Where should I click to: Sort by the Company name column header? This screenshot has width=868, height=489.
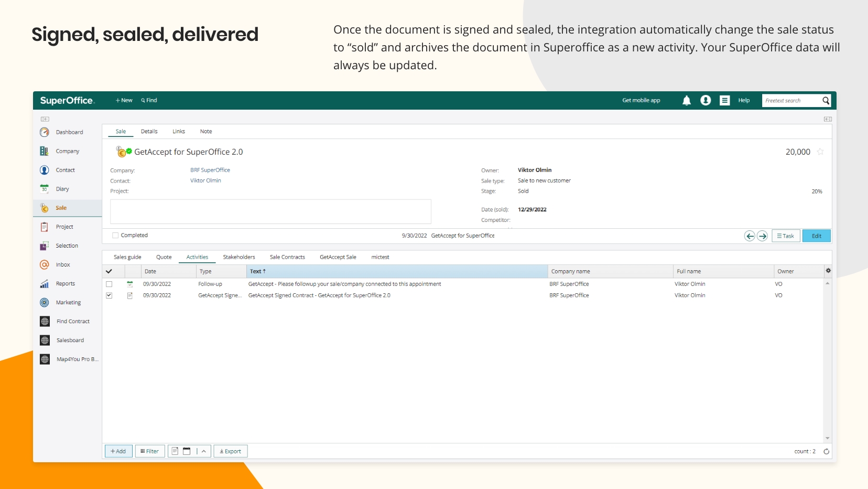pos(610,271)
